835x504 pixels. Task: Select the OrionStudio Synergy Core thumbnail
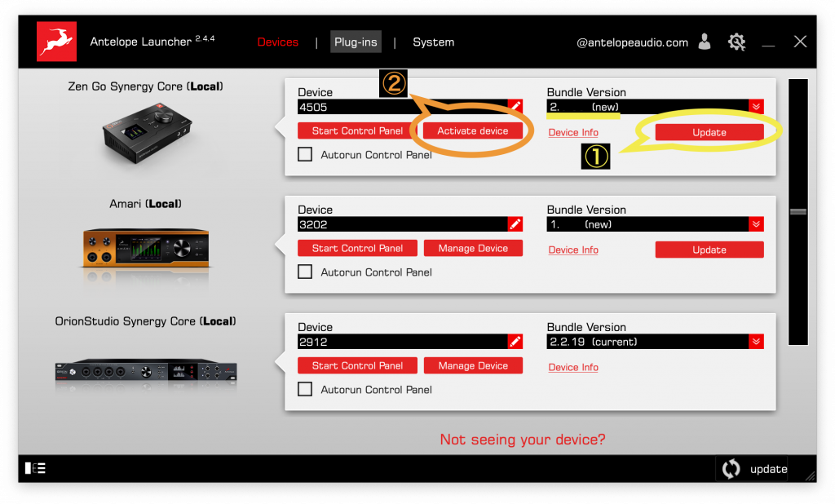click(146, 370)
